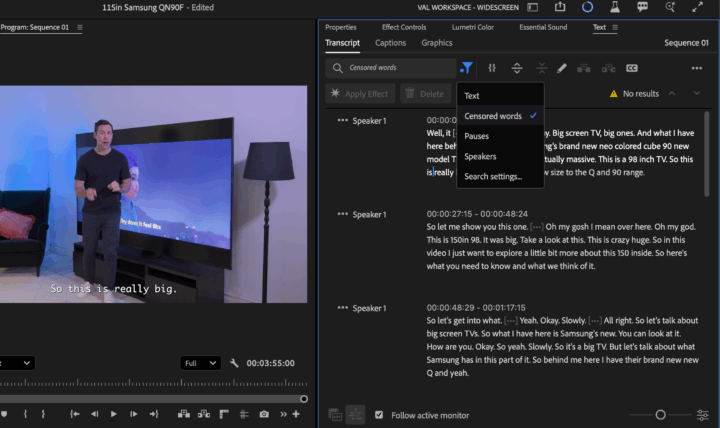This screenshot has width=720, height=428.
Task: Adjust the transcript zoom slider at bottom
Action: click(660, 415)
